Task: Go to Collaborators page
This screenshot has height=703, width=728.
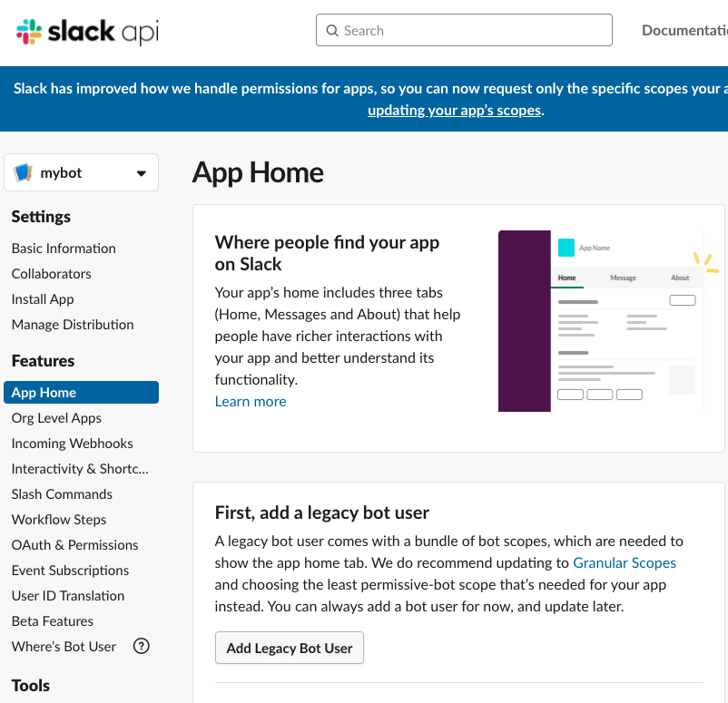Action: point(52,274)
